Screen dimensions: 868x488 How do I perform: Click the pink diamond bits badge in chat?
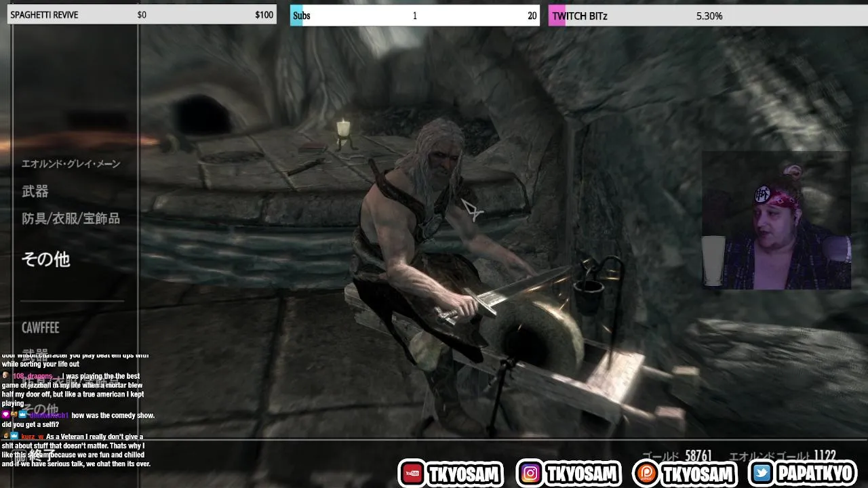coord(5,415)
